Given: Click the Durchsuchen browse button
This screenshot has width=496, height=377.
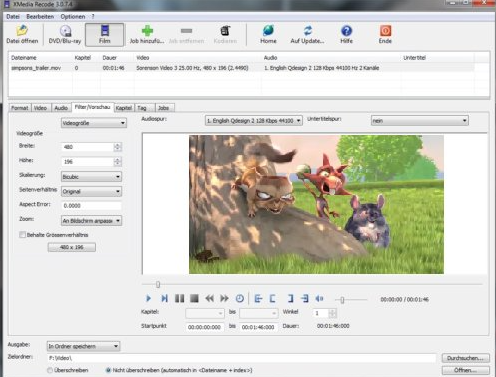Looking at the screenshot, I should [x=466, y=358].
